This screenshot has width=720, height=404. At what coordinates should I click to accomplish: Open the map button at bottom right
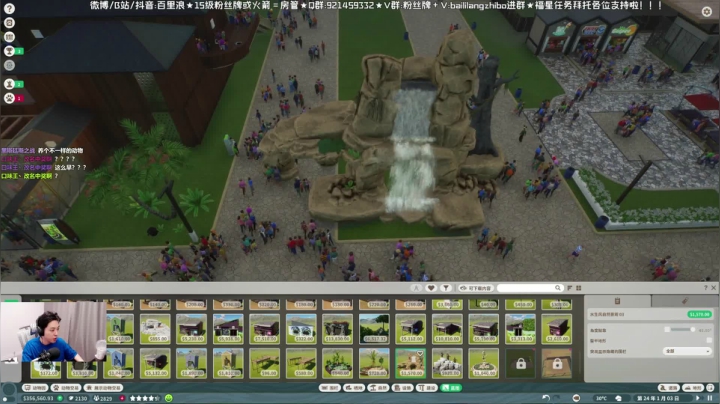point(693,388)
